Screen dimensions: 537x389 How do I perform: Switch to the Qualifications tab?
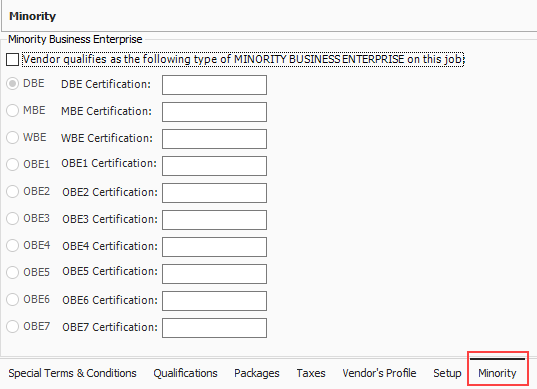(185, 373)
